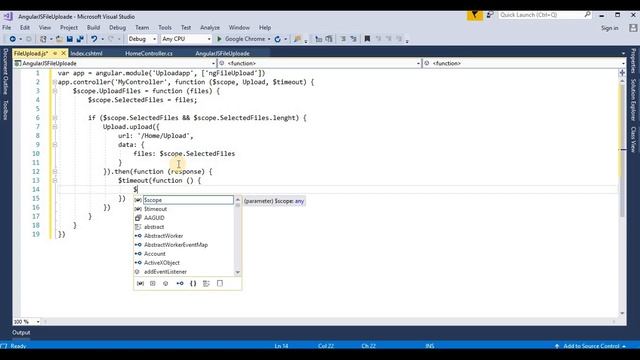This screenshot has width=640, height=360.
Task: Open the Debug configuration dropdown
Action: 142,39
